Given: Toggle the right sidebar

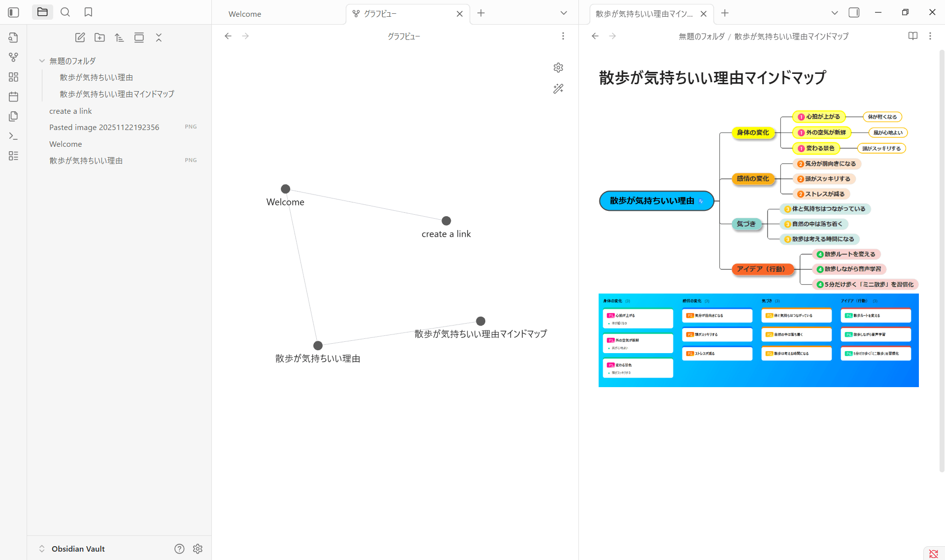Looking at the screenshot, I should pos(854,13).
